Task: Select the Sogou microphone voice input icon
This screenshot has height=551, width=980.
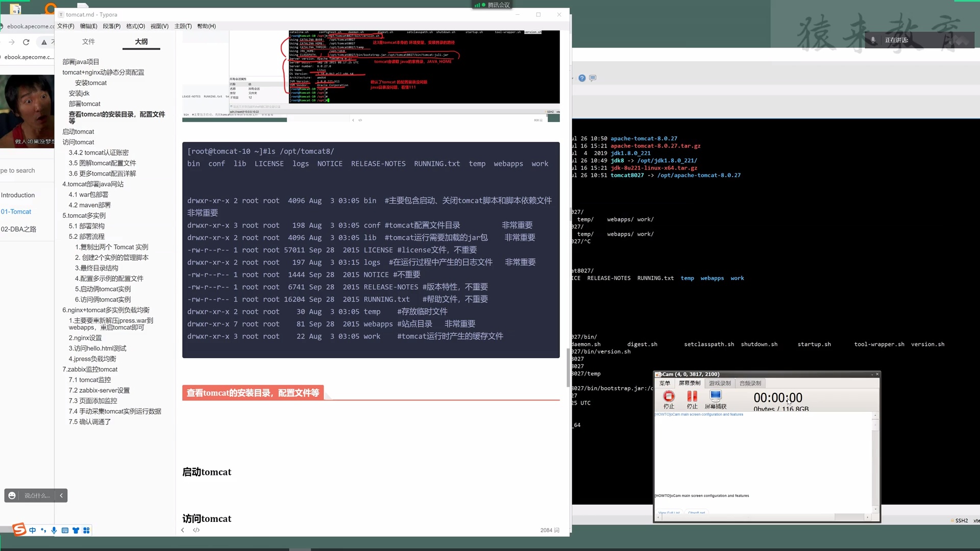Action: click(x=54, y=531)
